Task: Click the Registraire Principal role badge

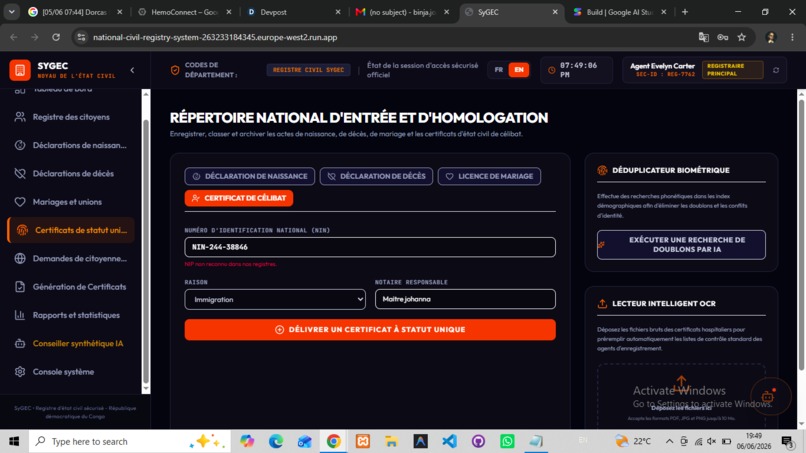Action: coord(732,70)
